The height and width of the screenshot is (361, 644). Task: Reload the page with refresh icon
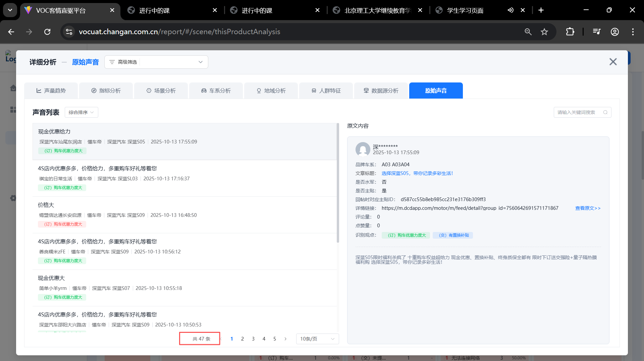[x=47, y=32]
